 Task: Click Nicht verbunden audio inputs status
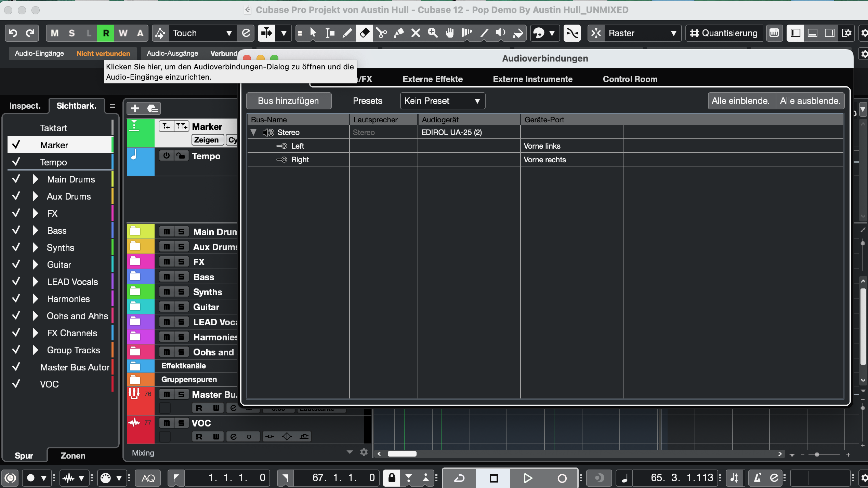click(x=103, y=53)
